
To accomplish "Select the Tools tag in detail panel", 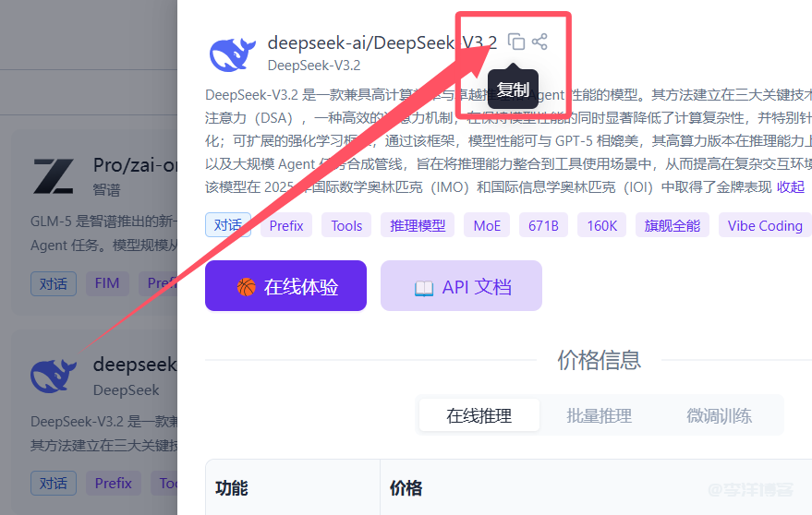I will click(346, 225).
